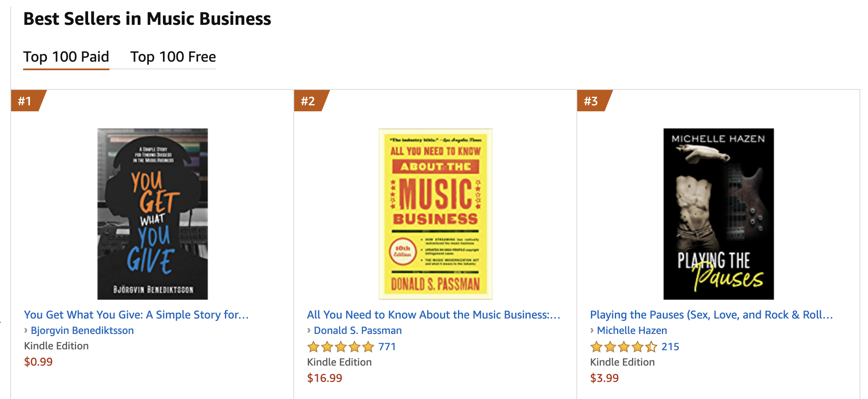Open the Top 100 Free tab

click(x=173, y=57)
